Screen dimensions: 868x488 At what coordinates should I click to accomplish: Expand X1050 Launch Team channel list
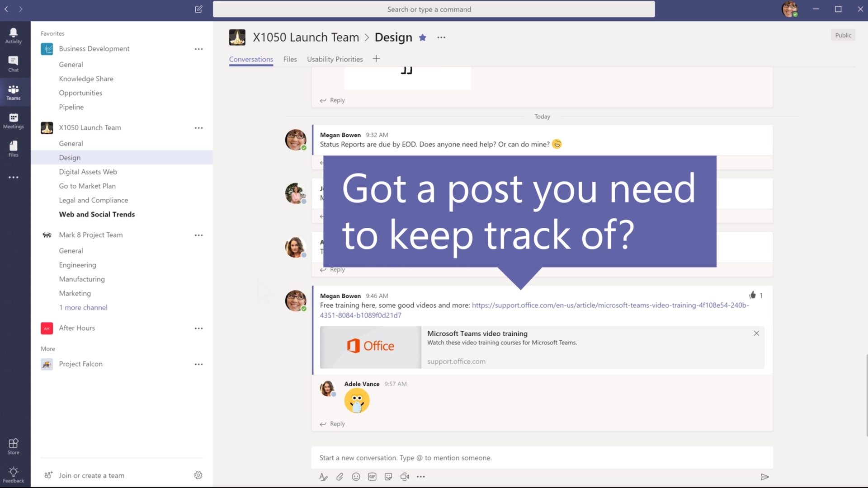pyautogui.click(x=90, y=127)
